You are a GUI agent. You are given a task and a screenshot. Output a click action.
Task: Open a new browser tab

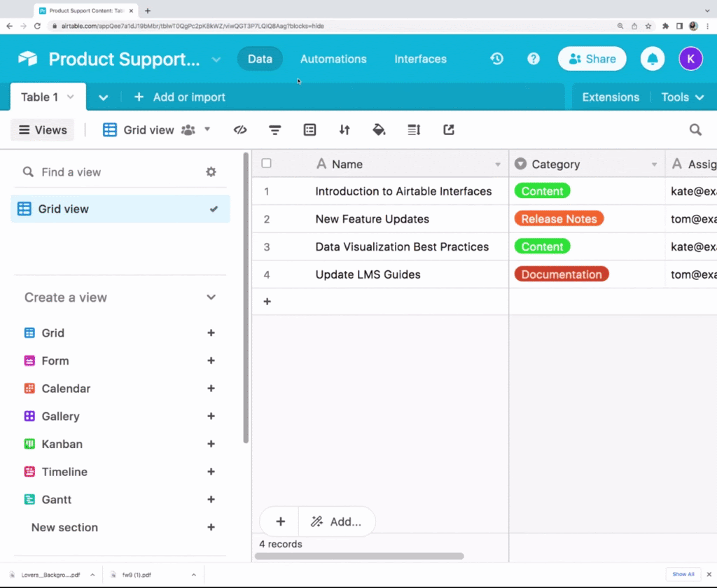pyautogui.click(x=148, y=10)
